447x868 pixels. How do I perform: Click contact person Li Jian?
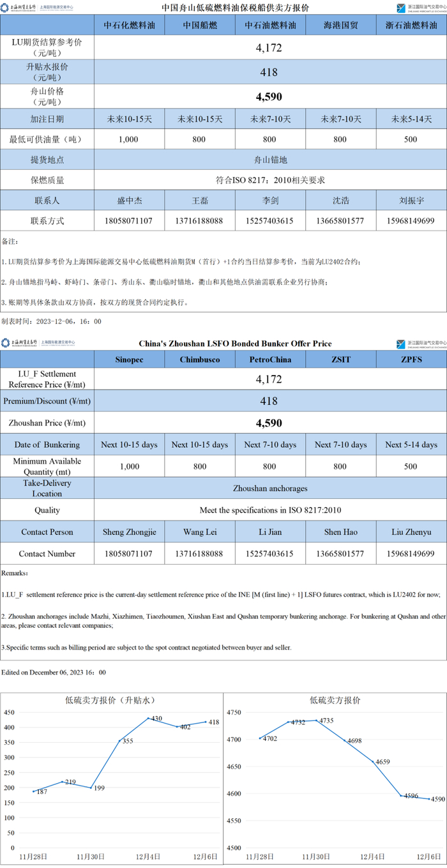tap(270, 532)
